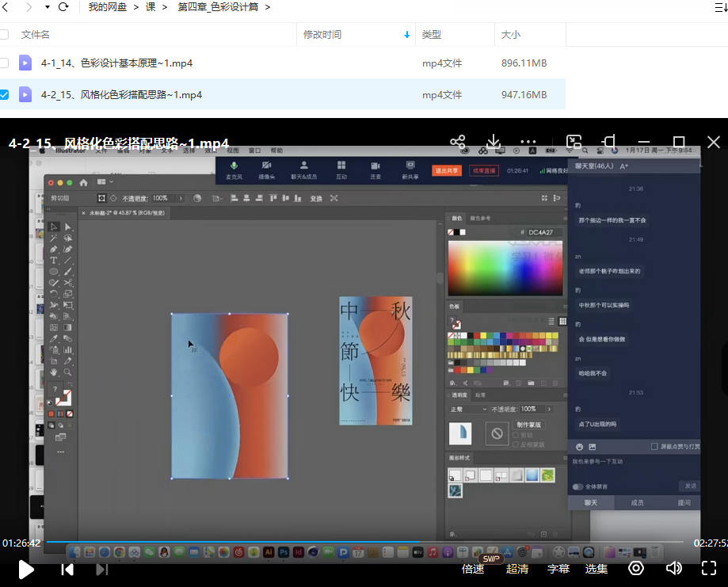Play the paused video
Viewport: 728px width, 587px height.
pos(26,569)
